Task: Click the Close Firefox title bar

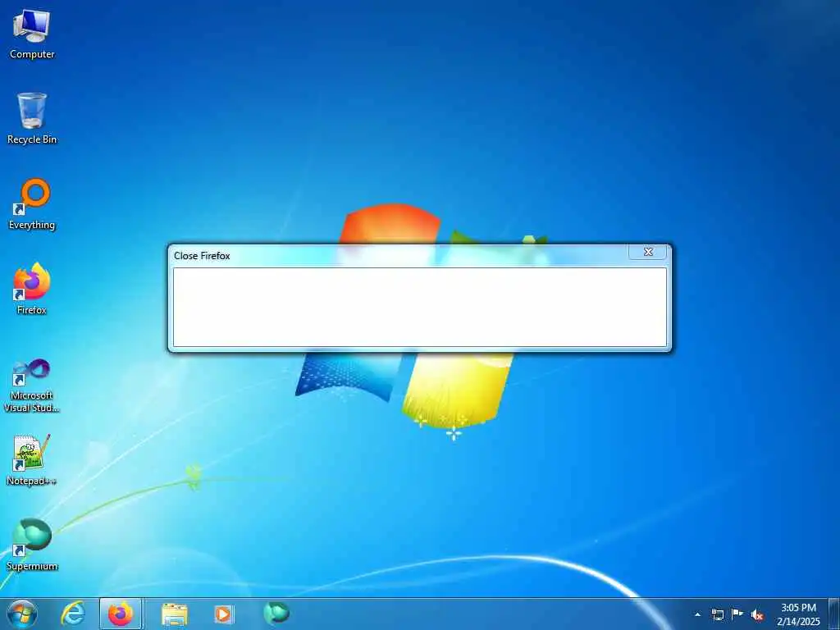Action: tap(399, 256)
